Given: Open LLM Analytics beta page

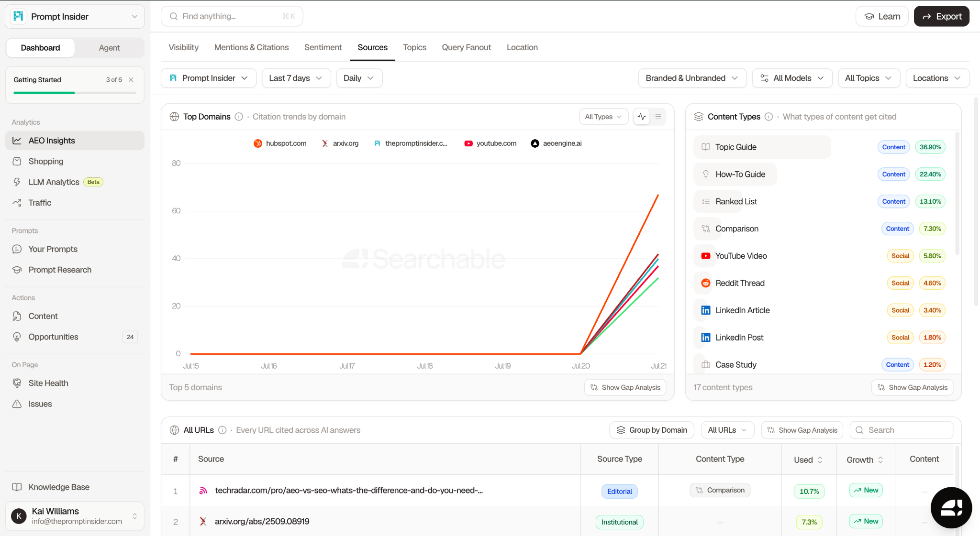Looking at the screenshot, I should click(x=75, y=182).
